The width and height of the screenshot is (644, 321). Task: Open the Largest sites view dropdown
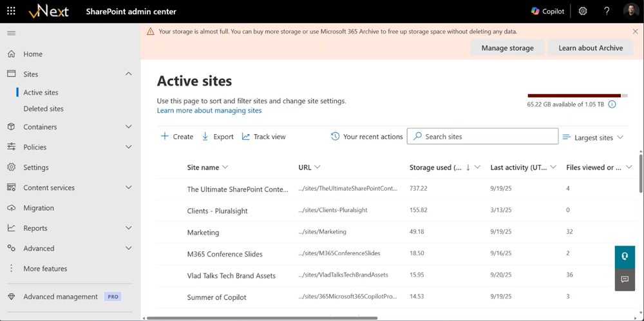pyautogui.click(x=593, y=138)
